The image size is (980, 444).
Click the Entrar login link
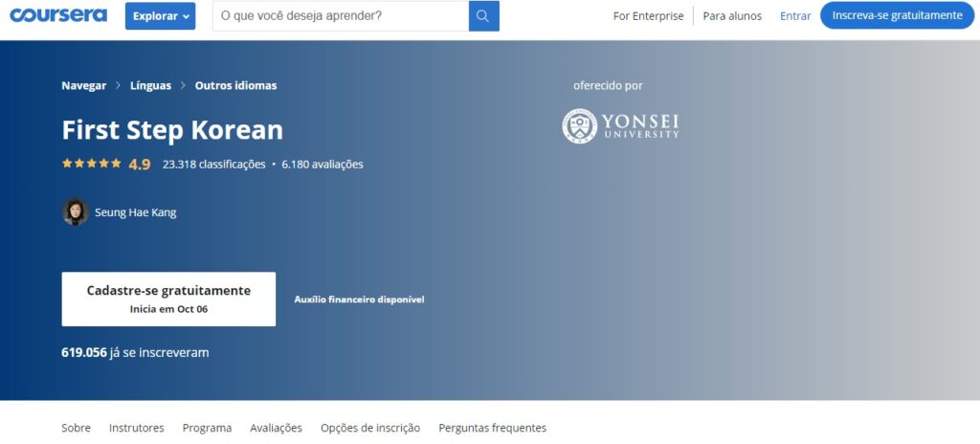(795, 16)
